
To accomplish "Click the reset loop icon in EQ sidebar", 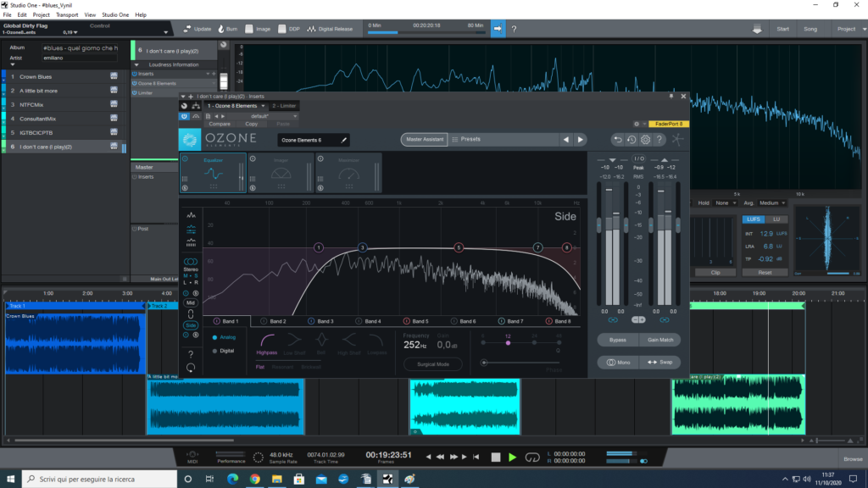I will pyautogui.click(x=191, y=368).
